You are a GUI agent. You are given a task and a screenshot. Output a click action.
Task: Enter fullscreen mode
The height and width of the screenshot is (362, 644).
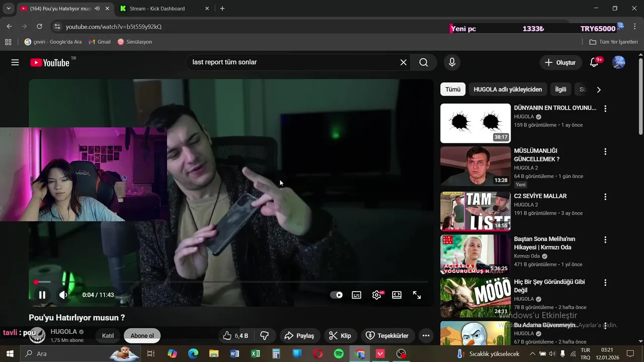click(417, 295)
